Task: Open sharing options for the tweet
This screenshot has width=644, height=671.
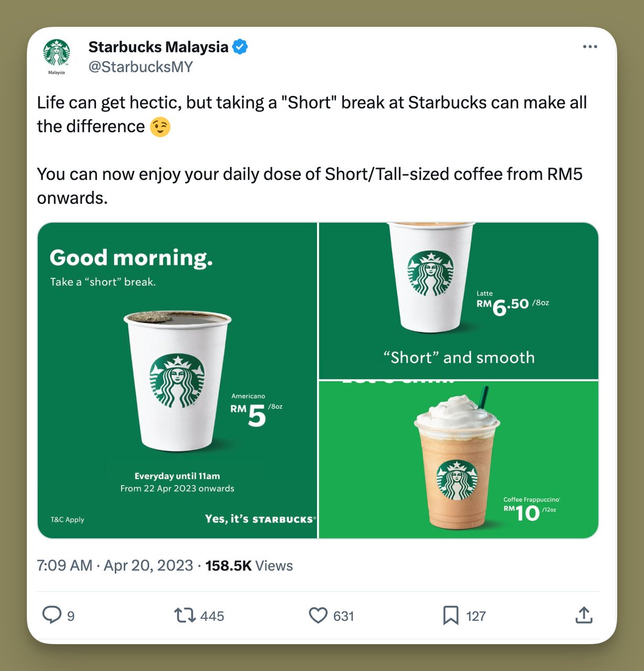Action: click(585, 616)
